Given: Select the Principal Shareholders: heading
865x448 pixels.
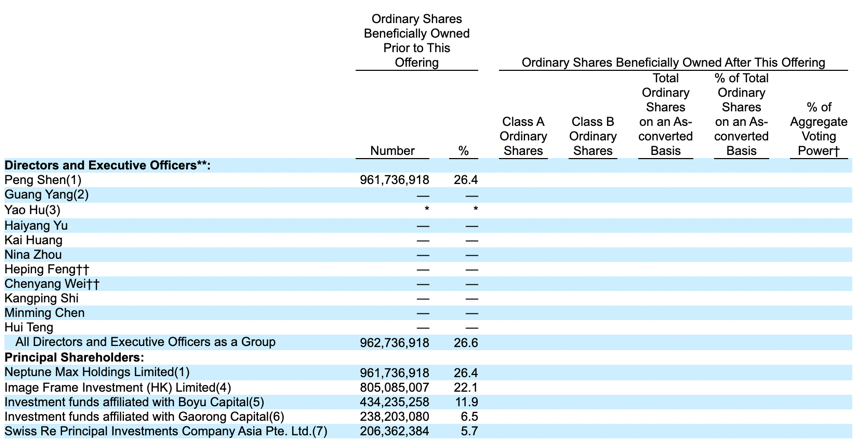Looking at the screenshot, I should 74,357.
